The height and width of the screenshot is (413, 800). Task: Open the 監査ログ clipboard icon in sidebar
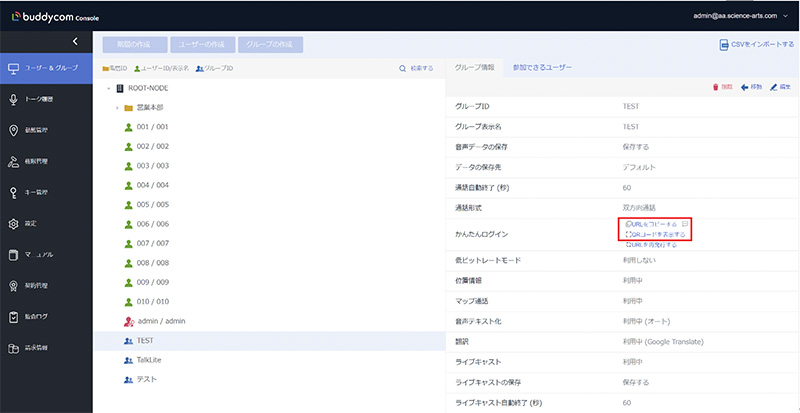pos(14,316)
